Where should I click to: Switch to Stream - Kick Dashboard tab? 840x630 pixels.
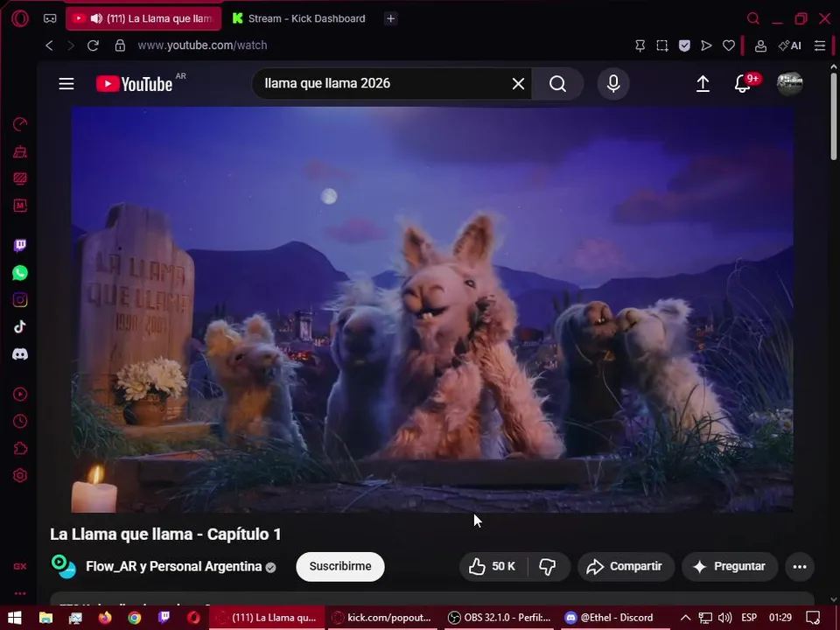tap(299, 18)
